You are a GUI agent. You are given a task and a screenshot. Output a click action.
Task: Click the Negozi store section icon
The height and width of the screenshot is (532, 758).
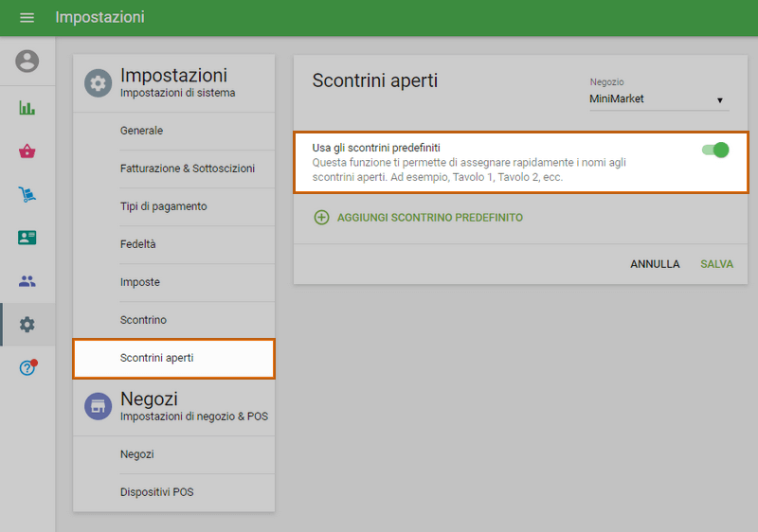(98, 406)
